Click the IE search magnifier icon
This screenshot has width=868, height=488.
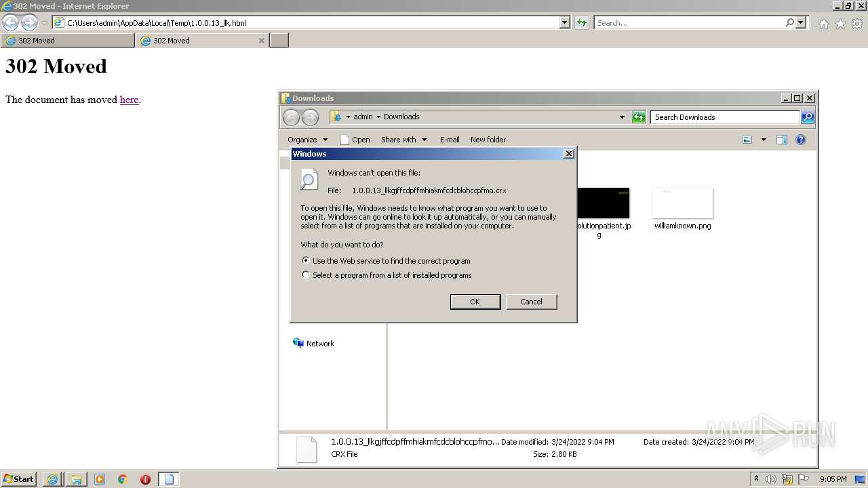click(789, 22)
